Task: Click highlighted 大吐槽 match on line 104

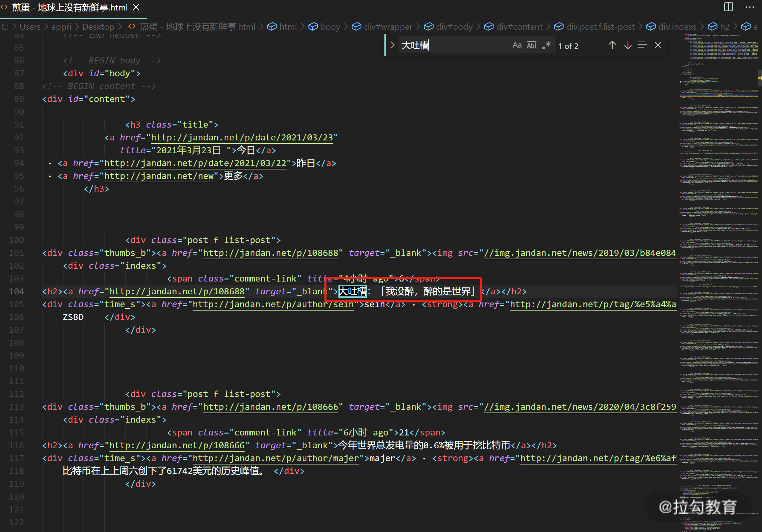Action: coord(352,291)
